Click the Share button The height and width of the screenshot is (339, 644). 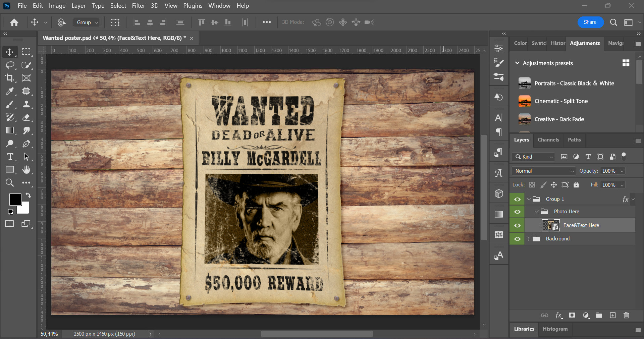tap(590, 22)
